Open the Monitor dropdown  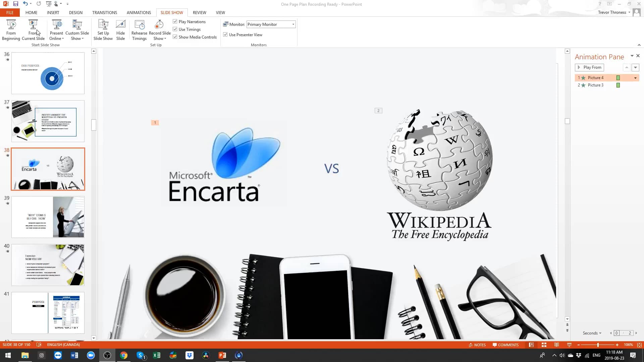pyautogui.click(x=292, y=24)
